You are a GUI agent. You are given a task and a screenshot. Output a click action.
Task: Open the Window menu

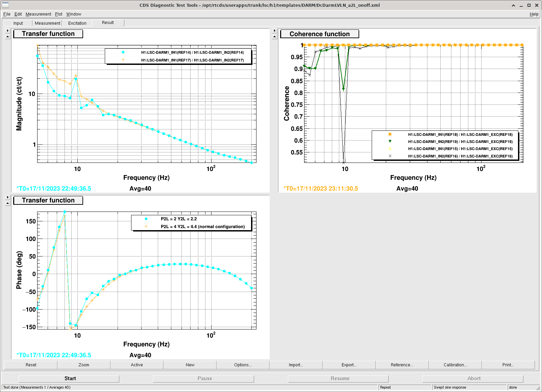(x=74, y=14)
